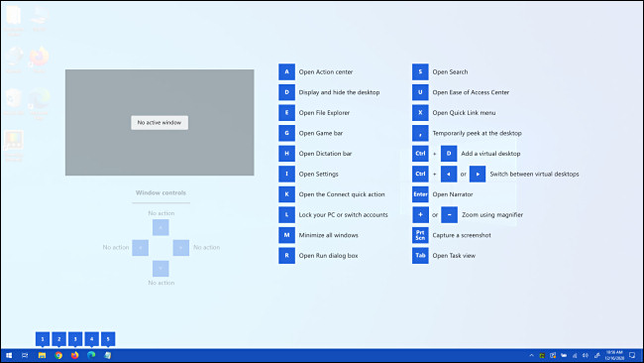Viewport: 644px width, 363px height.
Task: Click the gray active window preview area
Action: [x=160, y=123]
